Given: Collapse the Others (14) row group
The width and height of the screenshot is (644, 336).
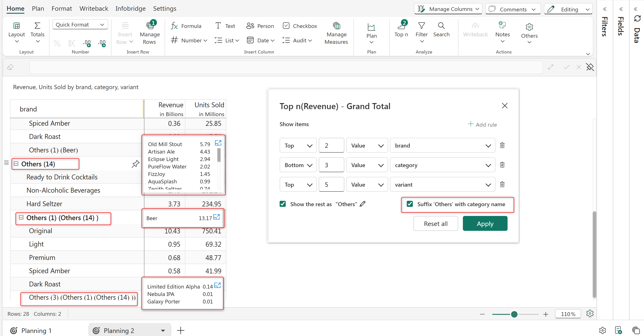Looking at the screenshot, I should (16, 164).
